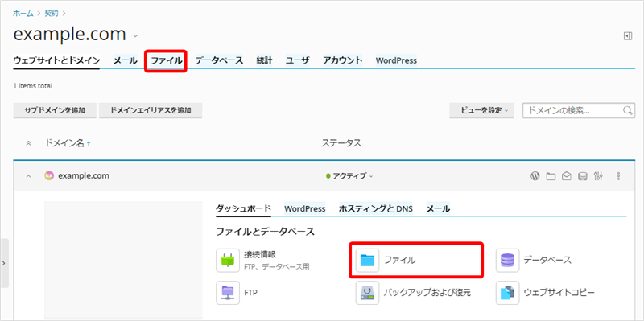The width and height of the screenshot is (644, 321).
Task: Open the example.com title dropdown arrow
Action: (135, 36)
